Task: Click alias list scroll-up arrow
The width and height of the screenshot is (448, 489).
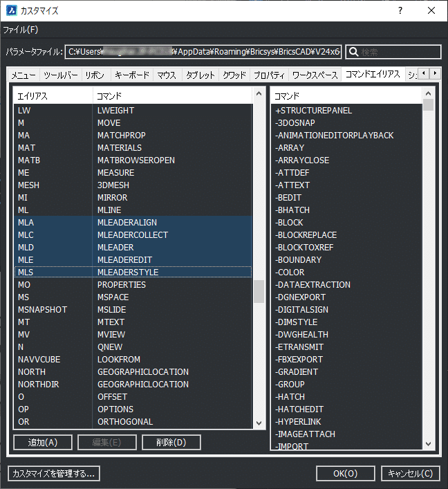Action: (x=259, y=93)
